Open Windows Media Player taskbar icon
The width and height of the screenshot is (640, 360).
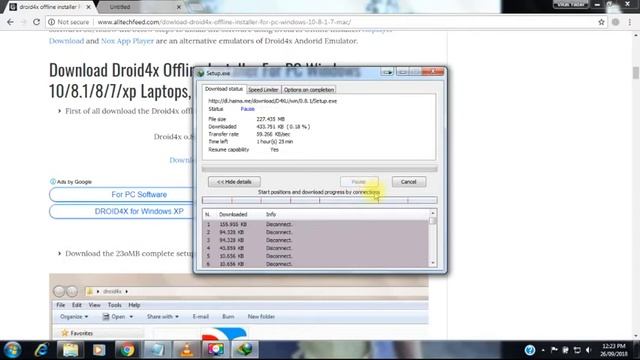click(x=99, y=350)
